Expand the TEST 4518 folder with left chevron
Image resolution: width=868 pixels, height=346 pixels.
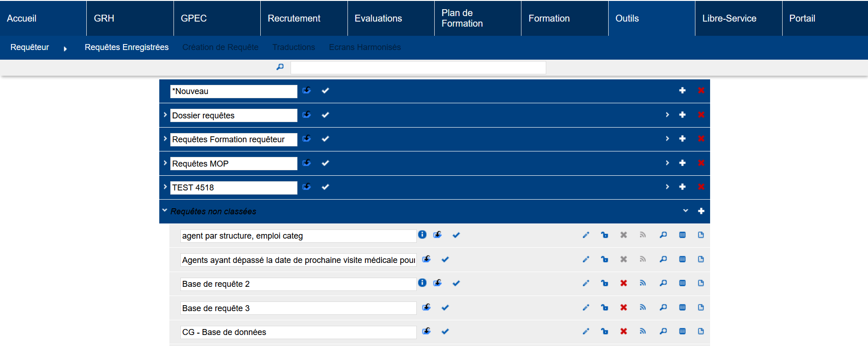[165, 187]
